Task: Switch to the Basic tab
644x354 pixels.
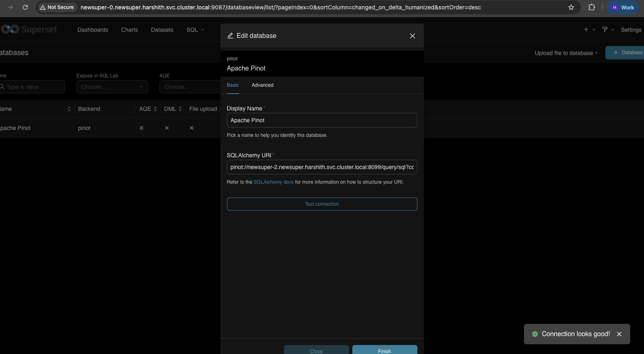Action: (x=233, y=85)
